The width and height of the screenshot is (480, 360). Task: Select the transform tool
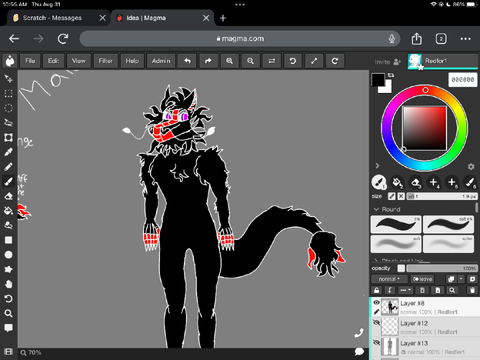[x=8, y=137]
